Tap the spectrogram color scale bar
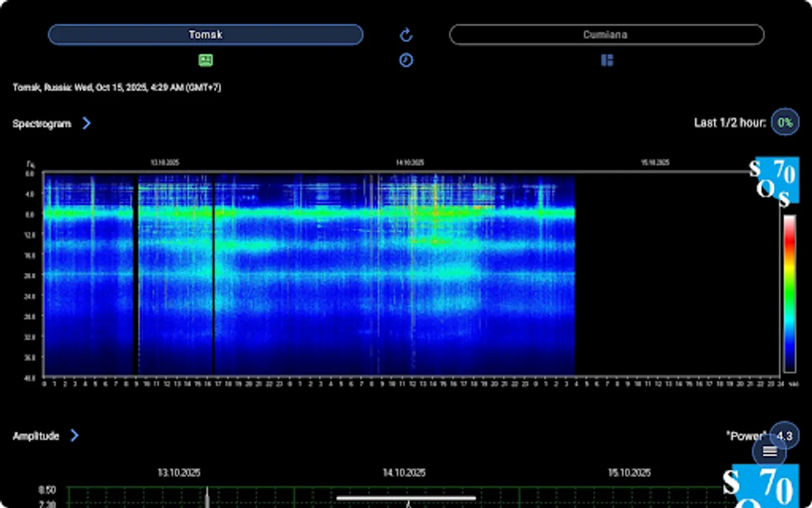 coord(789,294)
